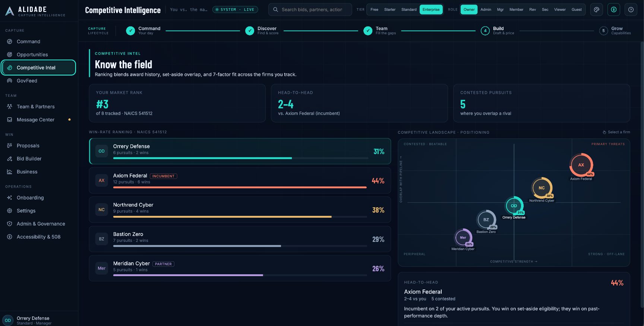
Task: Open the Orrery Defense user profile
Action: (x=39, y=320)
